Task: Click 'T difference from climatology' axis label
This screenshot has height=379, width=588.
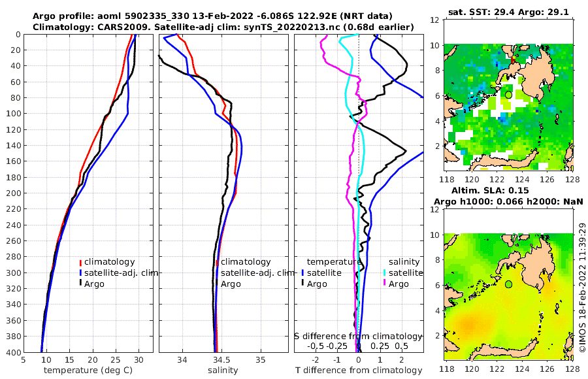Action: 359,371
